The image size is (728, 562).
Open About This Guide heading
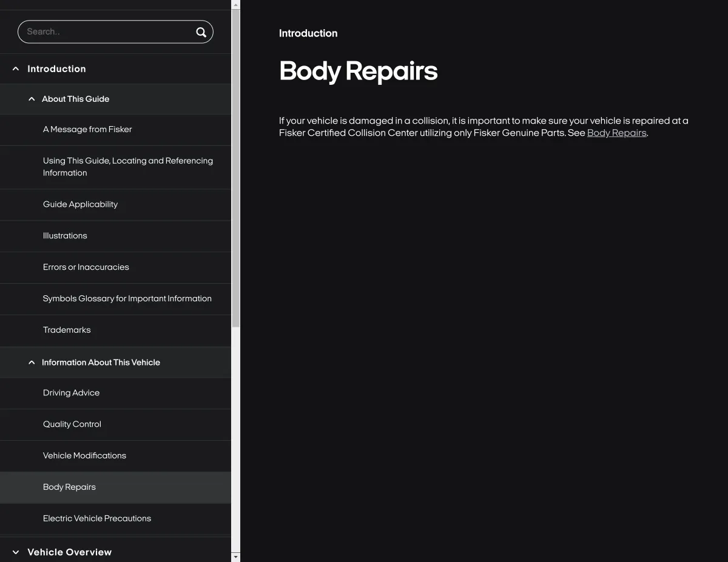point(75,99)
